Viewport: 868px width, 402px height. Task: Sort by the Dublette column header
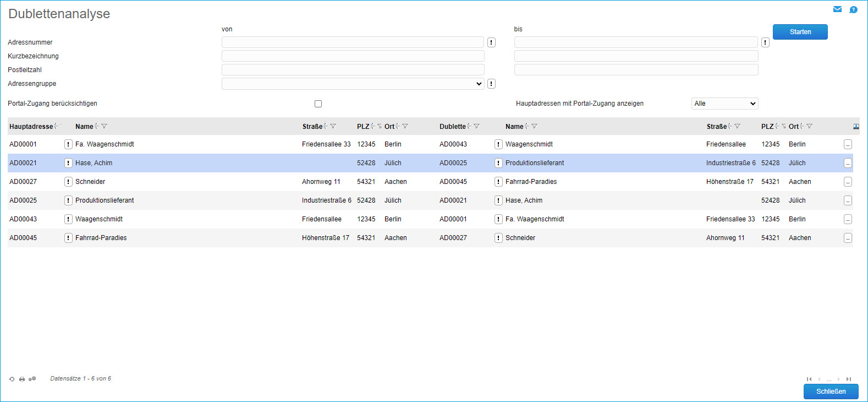(452, 127)
